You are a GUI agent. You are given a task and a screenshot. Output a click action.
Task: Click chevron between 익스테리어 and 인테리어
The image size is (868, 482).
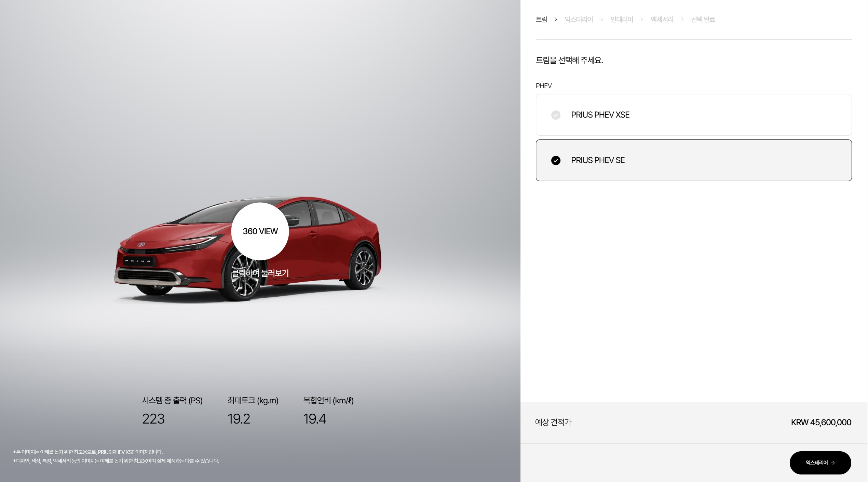(x=602, y=19)
